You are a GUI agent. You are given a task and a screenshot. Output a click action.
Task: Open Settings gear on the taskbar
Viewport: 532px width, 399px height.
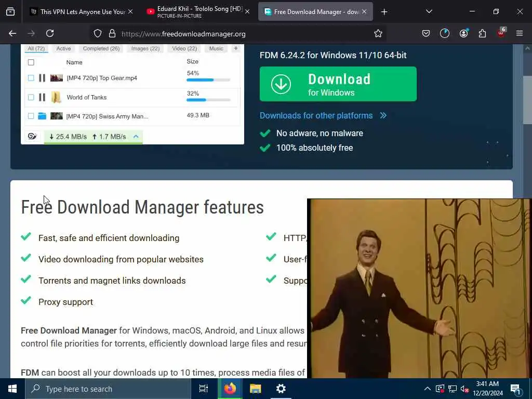click(281, 389)
